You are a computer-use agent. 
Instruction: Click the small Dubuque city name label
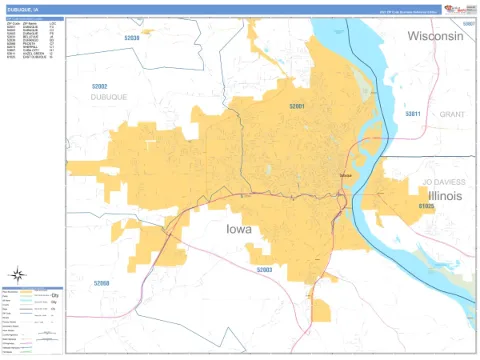346,175
